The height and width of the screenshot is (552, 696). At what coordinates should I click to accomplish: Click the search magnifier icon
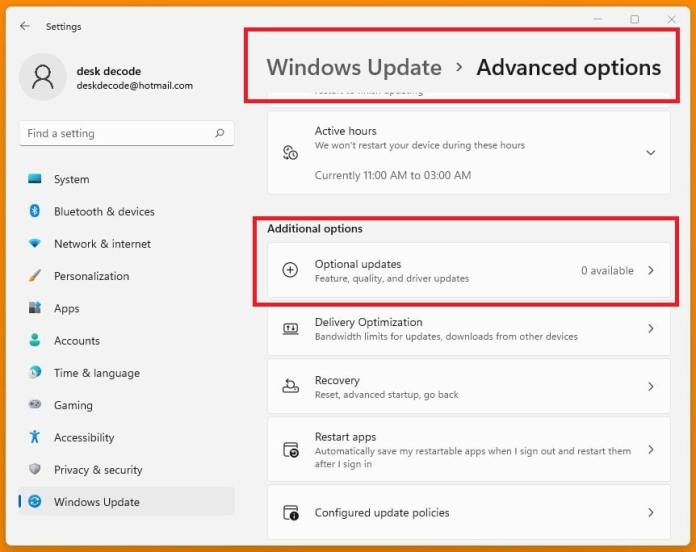coord(219,133)
